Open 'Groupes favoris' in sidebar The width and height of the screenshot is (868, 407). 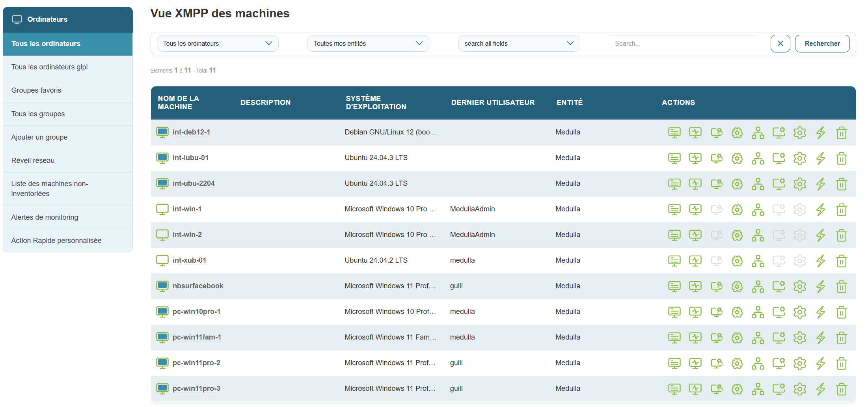(36, 90)
